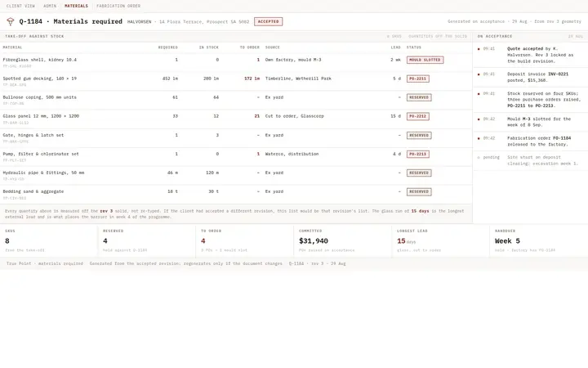Image resolution: width=588 pixels, height=368 pixels.
Task: Click the HANDOVER Week 5 card
Action: coord(539,241)
